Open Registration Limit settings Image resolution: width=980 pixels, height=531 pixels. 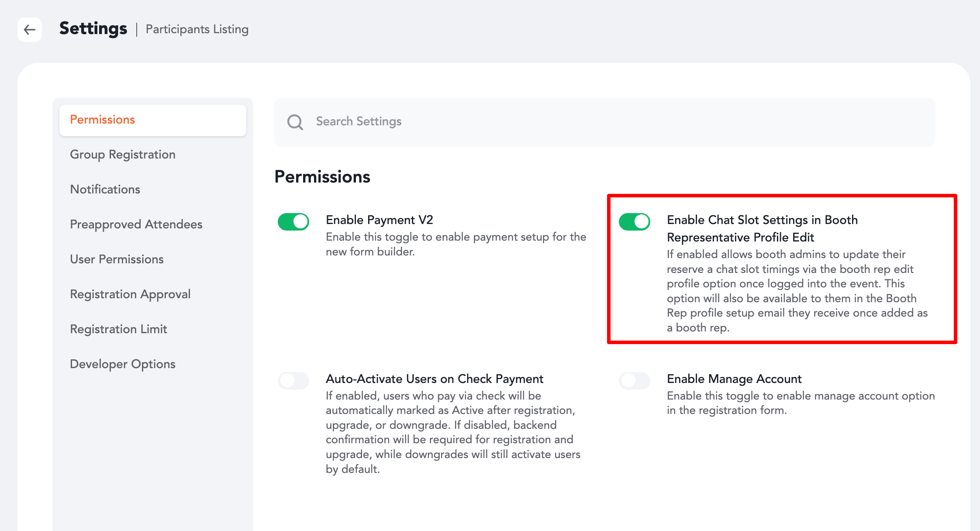point(119,329)
